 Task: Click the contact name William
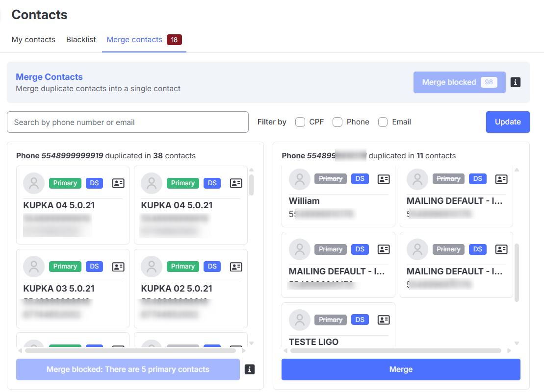304,201
